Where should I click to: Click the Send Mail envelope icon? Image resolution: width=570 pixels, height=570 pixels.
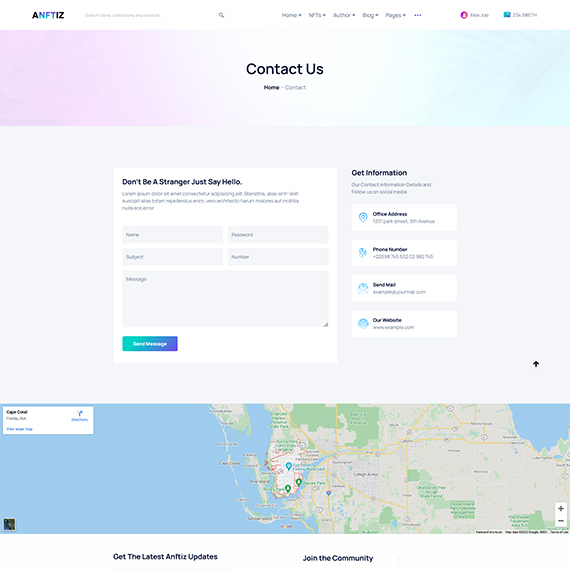(x=363, y=288)
